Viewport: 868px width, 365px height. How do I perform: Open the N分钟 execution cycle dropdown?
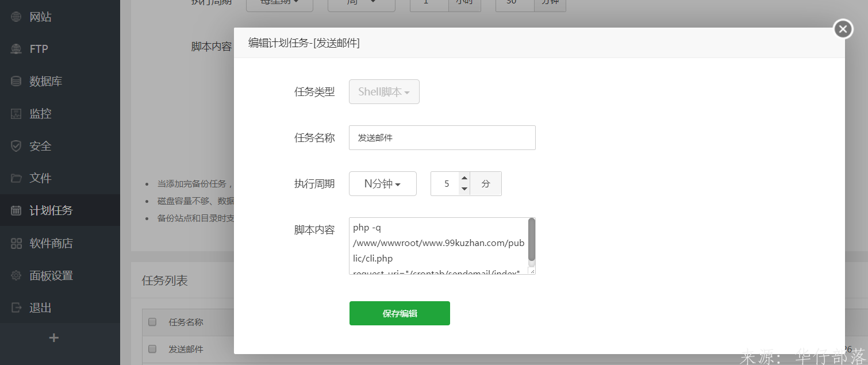[382, 184]
